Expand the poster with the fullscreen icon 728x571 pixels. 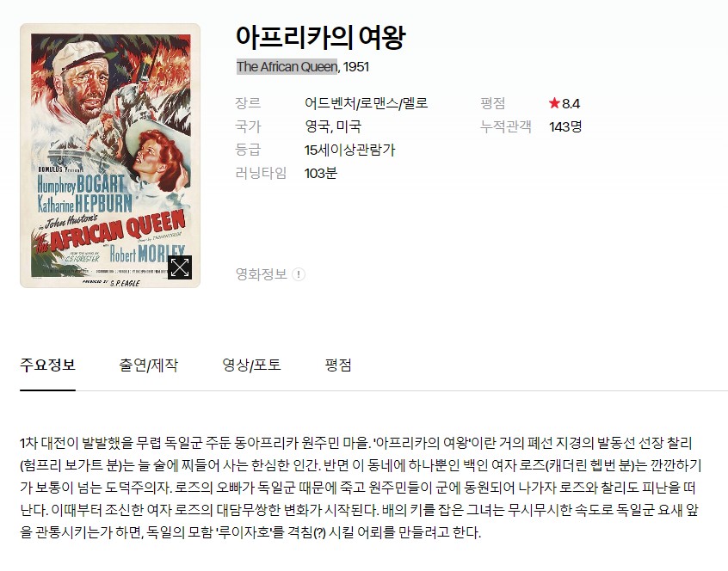(180, 267)
